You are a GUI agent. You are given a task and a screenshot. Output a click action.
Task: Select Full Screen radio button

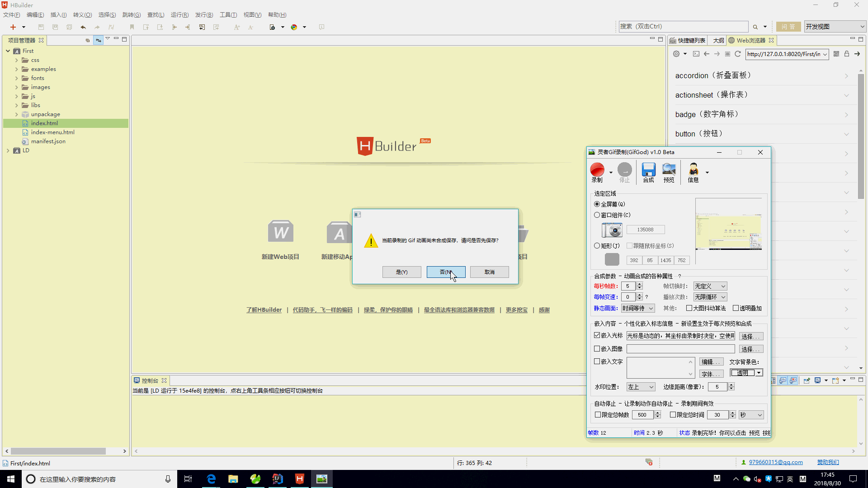(x=597, y=204)
